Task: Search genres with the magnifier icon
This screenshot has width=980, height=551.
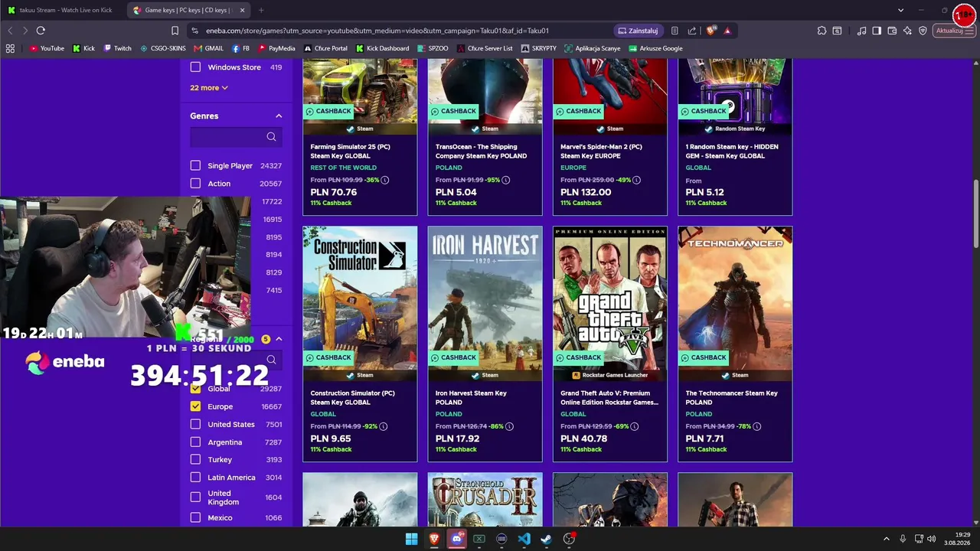Action: (271, 137)
